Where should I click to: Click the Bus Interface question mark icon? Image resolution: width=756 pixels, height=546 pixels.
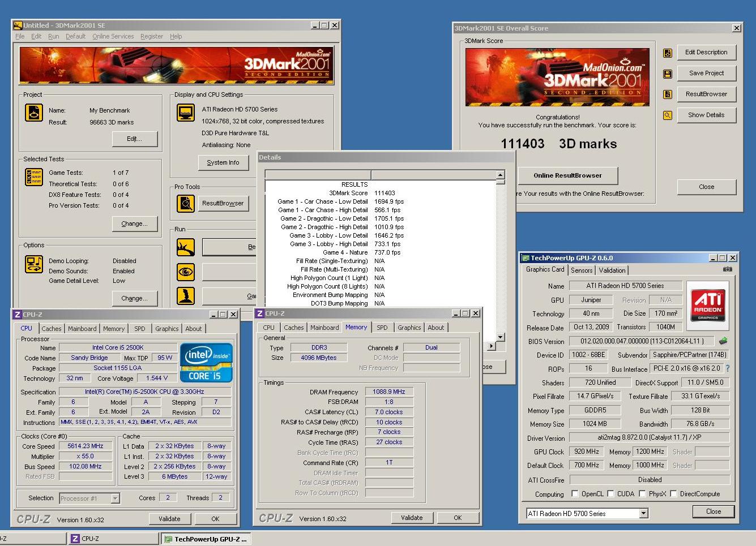[x=728, y=368]
